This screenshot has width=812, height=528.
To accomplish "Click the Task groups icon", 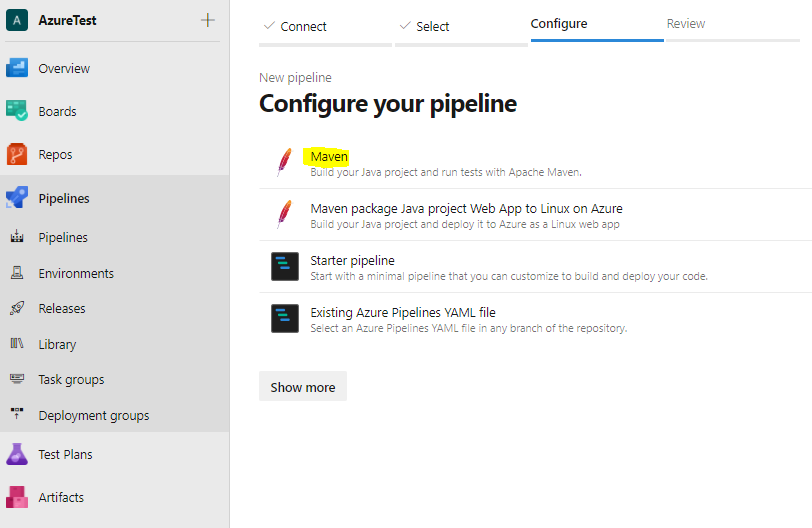I will click(17, 379).
